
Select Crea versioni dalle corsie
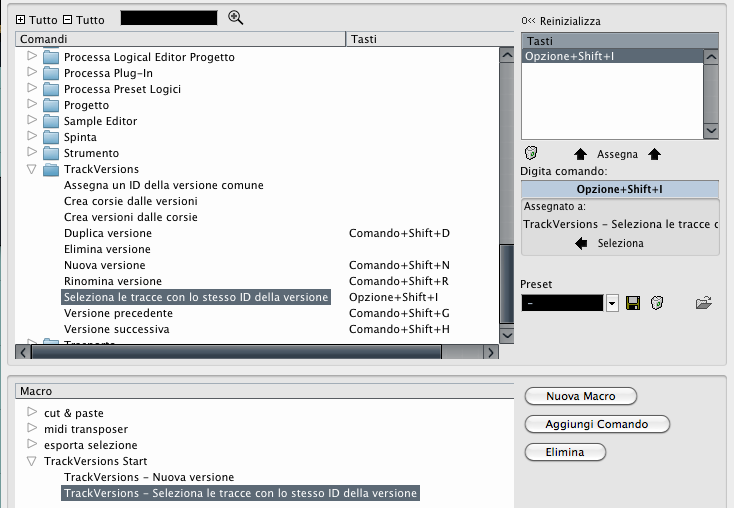click(131, 217)
